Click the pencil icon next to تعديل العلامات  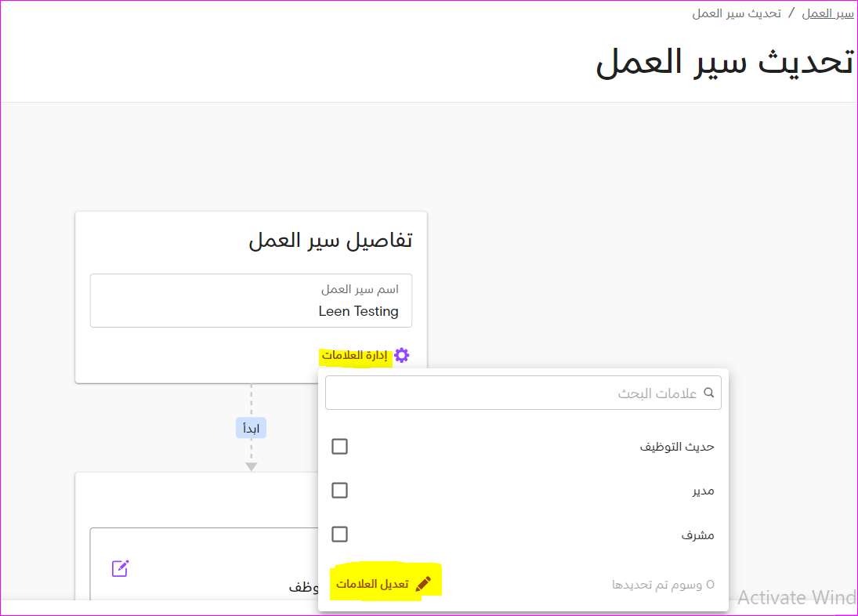coord(423,584)
